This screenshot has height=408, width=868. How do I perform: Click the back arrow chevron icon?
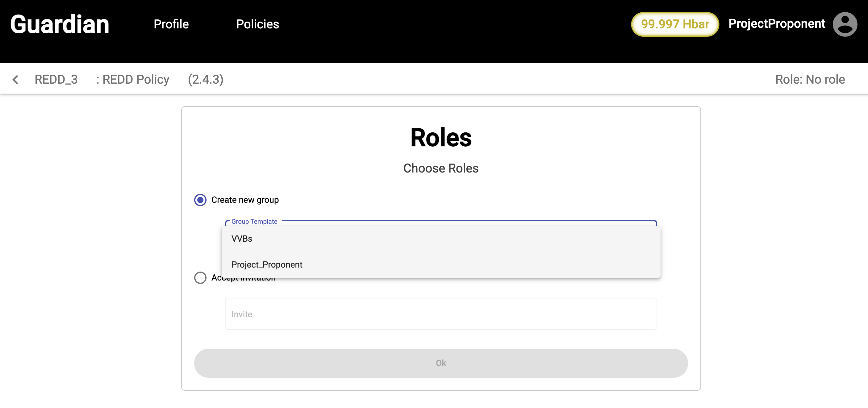[15, 80]
